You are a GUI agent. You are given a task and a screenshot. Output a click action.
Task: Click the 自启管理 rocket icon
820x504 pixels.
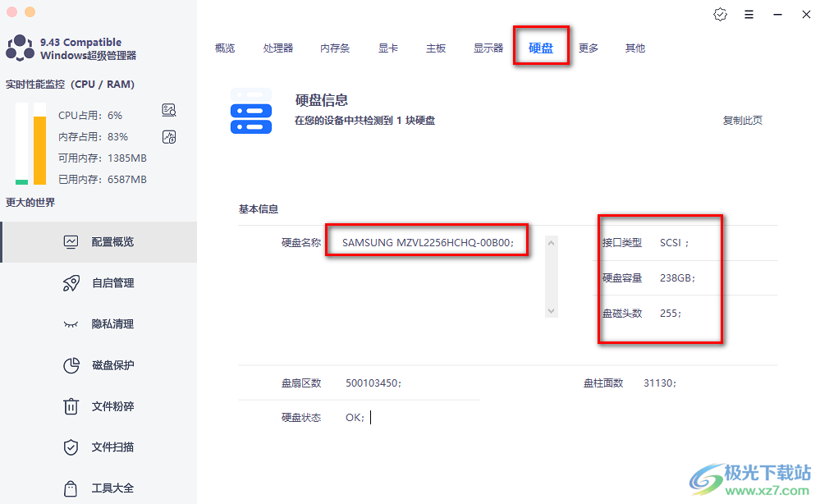(71, 283)
